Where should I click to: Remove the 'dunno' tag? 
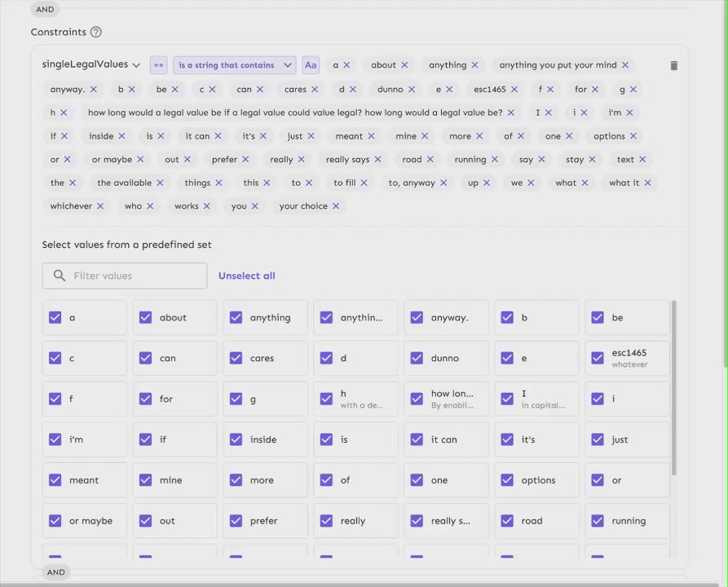[x=412, y=89]
